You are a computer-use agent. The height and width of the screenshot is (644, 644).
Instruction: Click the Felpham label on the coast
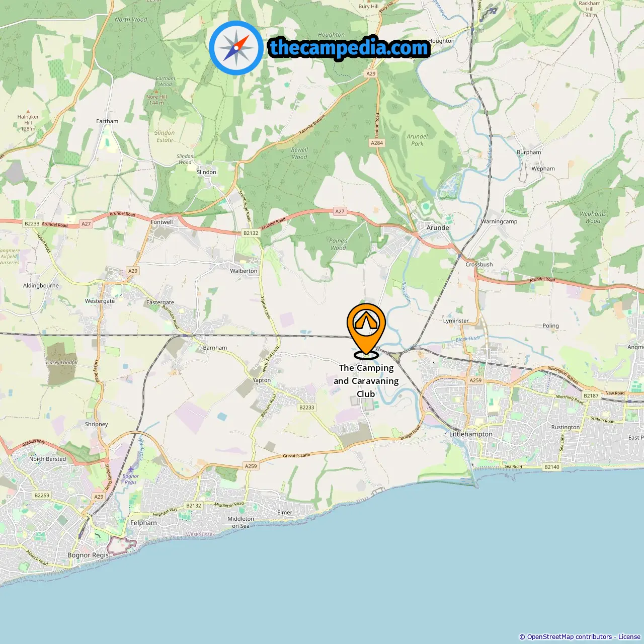144,523
